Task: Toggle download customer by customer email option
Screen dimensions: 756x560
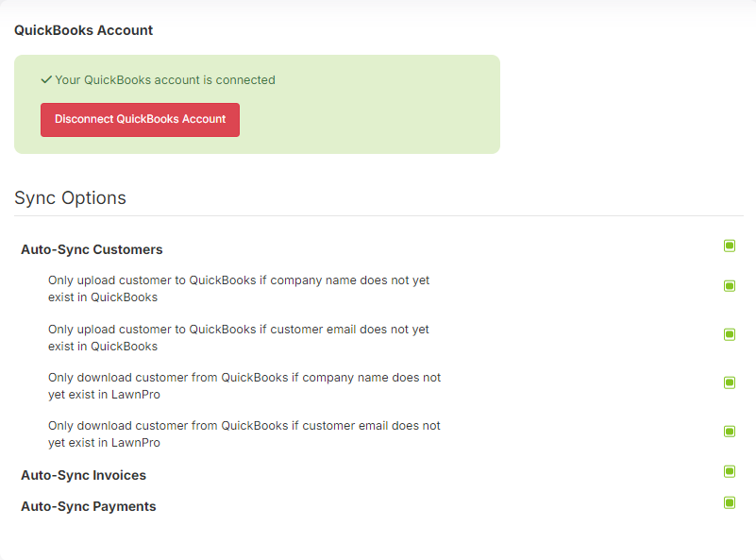Action: click(x=729, y=431)
